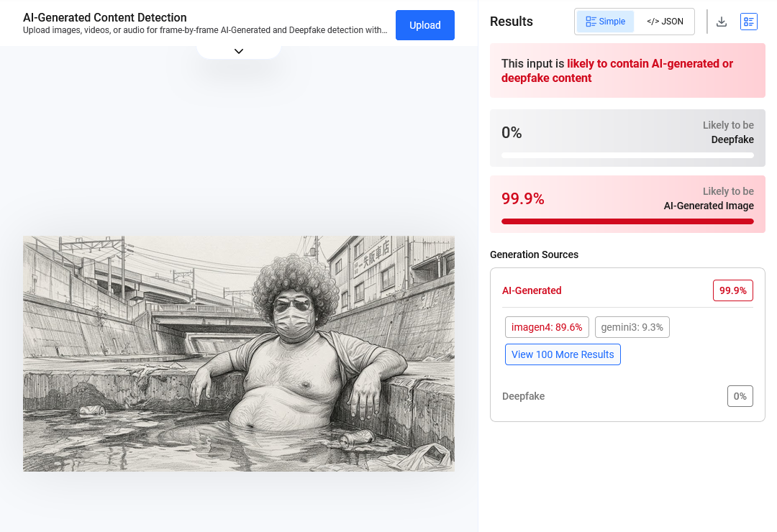777x532 pixels.
Task: Click the AI-Generated Content Detection title
Action: (x=104, y=17)
